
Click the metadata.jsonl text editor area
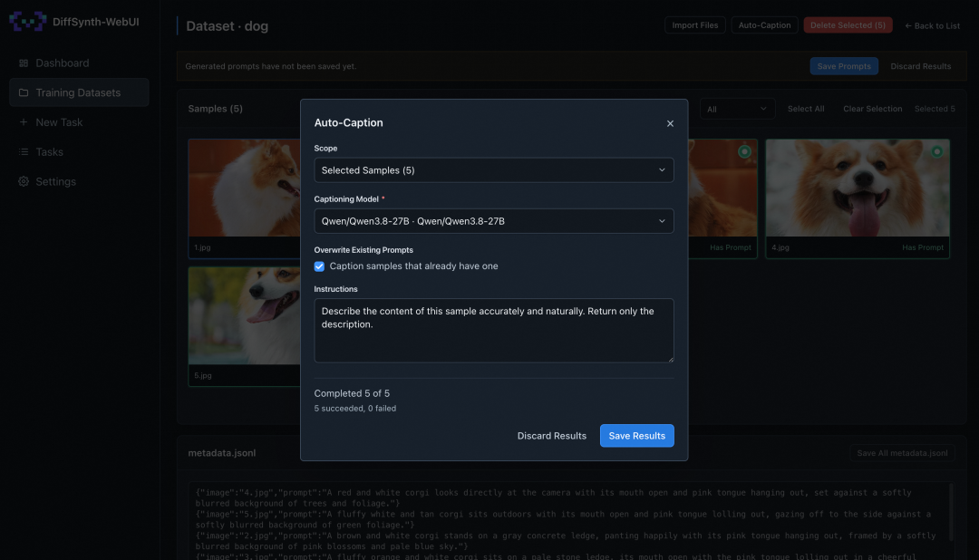click(x=569, y=521)
